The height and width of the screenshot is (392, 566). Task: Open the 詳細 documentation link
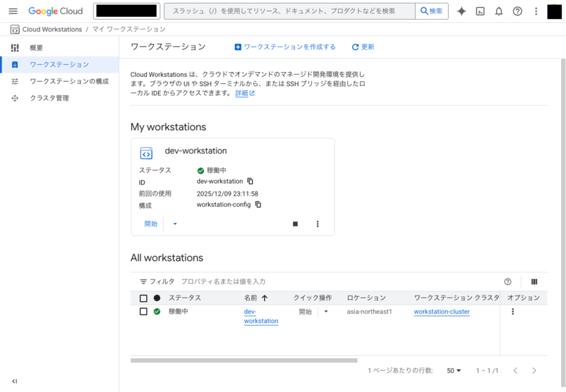[x=245, y=93]
